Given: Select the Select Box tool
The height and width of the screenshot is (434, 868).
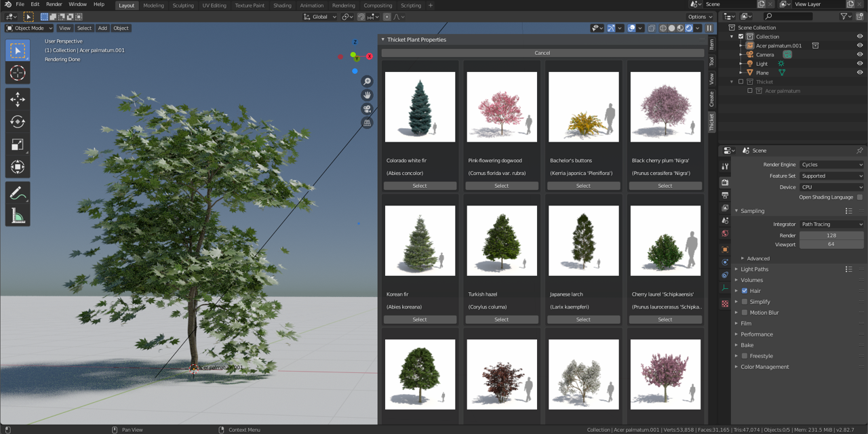Looking at the screenshot, I should point(18,50).
